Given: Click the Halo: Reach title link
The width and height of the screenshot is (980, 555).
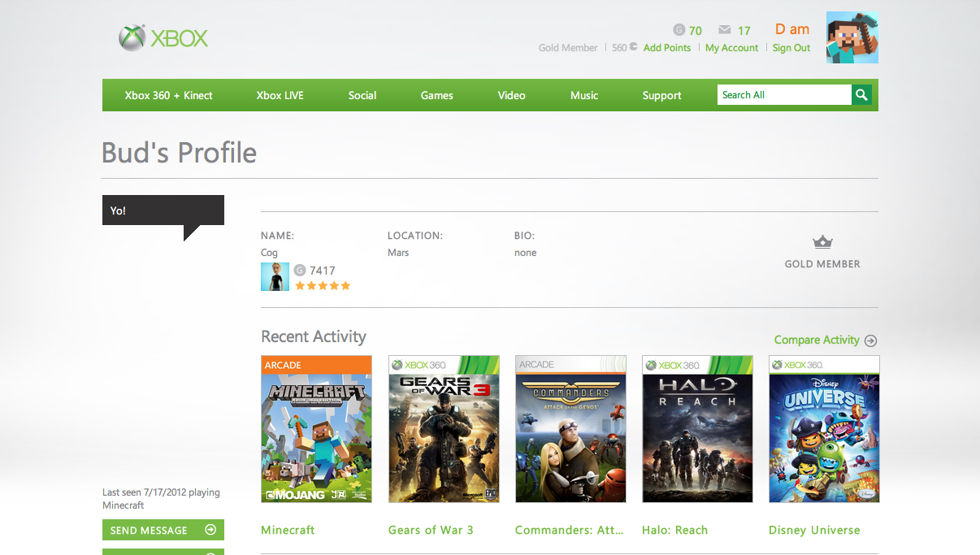Looking at the screenshot, I should coord(674,530).
